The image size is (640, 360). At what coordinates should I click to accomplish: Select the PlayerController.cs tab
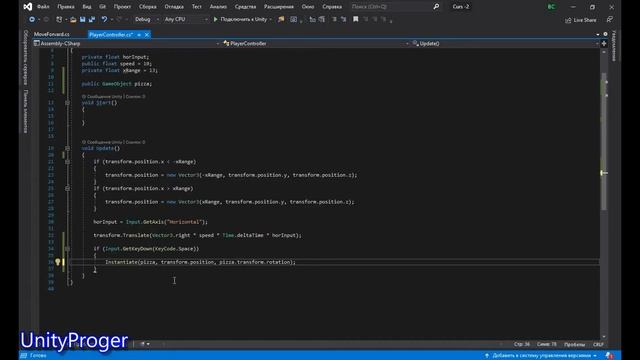(111, 35)
